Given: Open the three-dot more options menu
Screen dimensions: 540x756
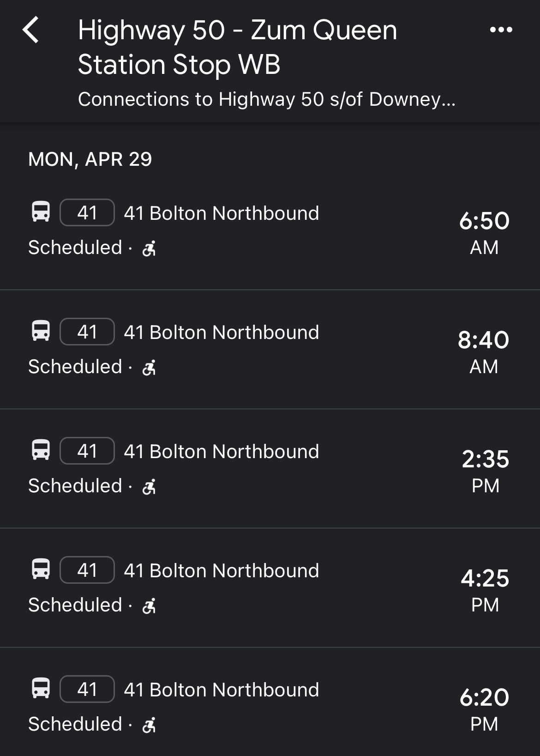Looking at the screenshot, I should pos(501,30).
